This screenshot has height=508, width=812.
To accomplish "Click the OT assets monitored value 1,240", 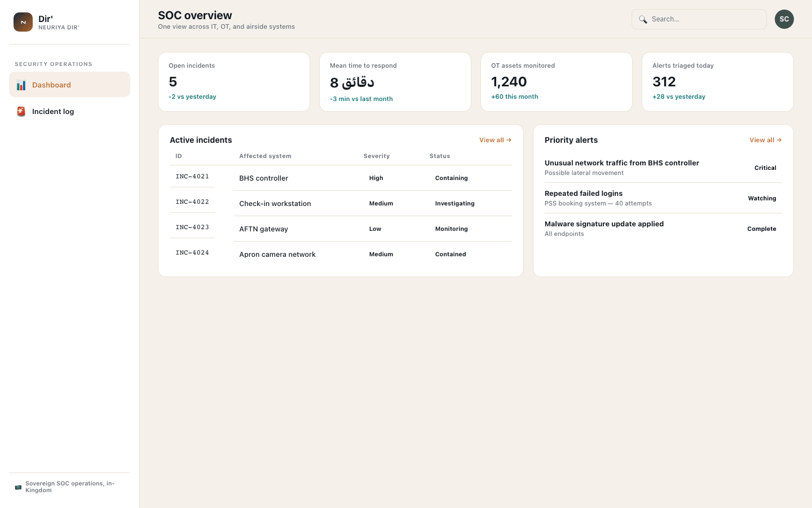I will [509, 82].
